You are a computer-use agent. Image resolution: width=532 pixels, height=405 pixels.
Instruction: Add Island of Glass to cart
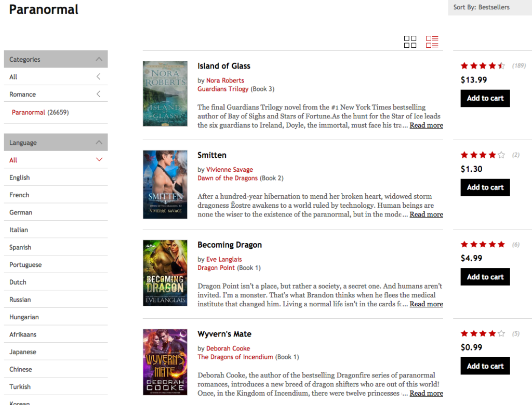point(485,98)
